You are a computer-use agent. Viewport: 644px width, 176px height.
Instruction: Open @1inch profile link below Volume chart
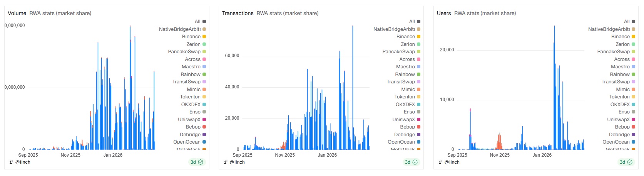[x=23, y=162]
